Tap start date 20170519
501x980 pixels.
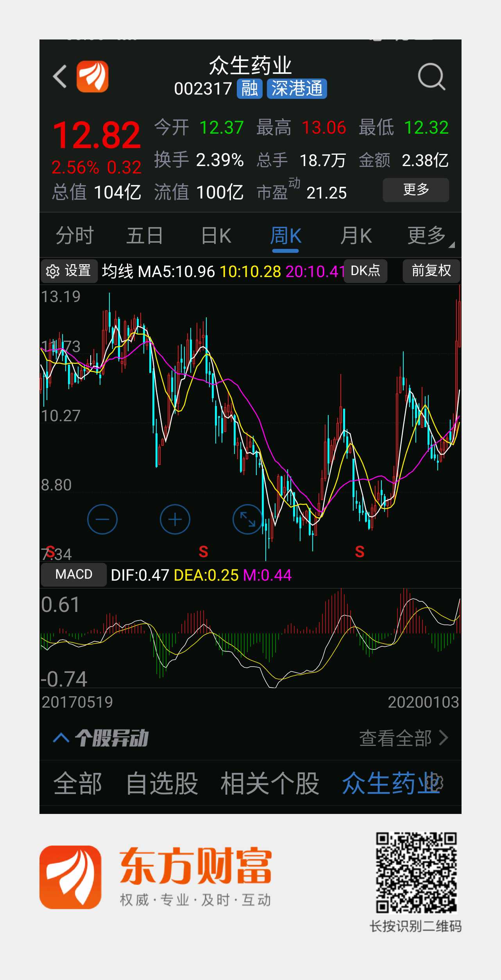(x=77, y=702)
